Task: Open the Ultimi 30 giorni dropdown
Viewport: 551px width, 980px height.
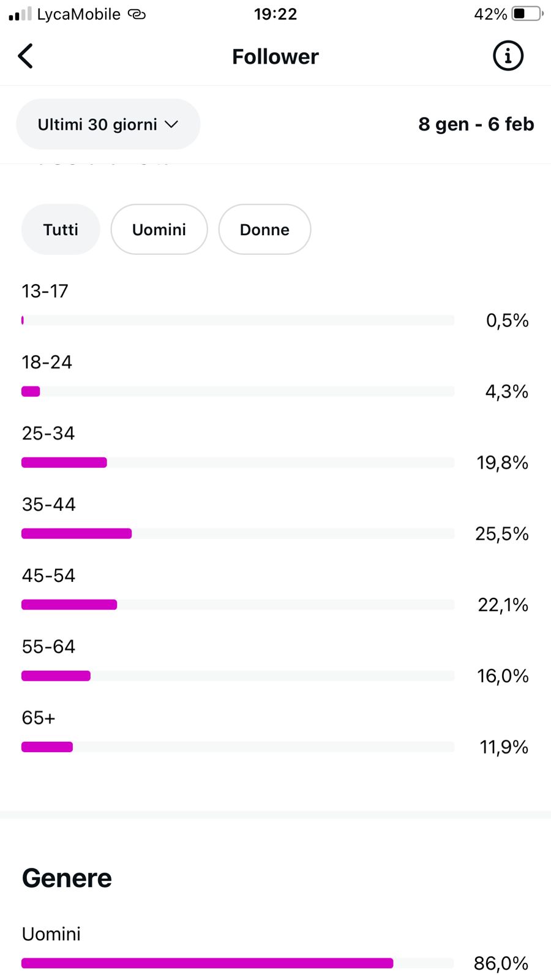Action: 98,124
